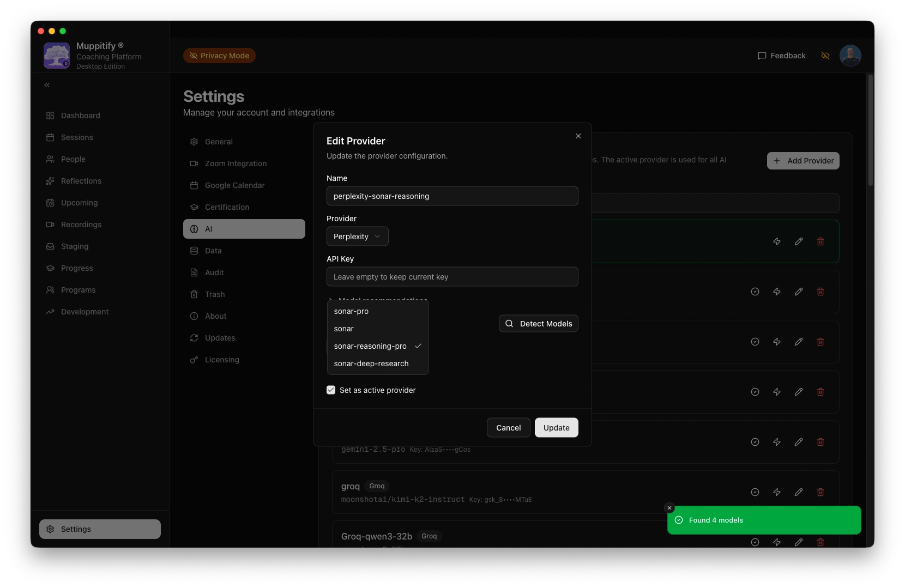This screenshot has width=905, height=588.
Task: Click the eye-off icon beside Feedback
Action: pos(825,56)
